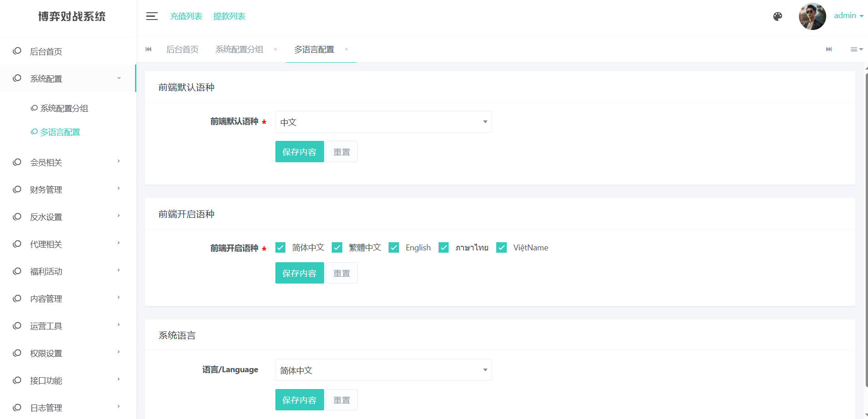Expand the 日志管理 sidebar menu
Screen dimensions: 868x419
coord(68,407)
